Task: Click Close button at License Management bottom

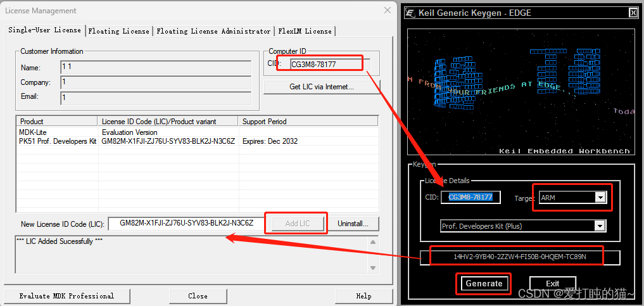Action: coord(198,296)
